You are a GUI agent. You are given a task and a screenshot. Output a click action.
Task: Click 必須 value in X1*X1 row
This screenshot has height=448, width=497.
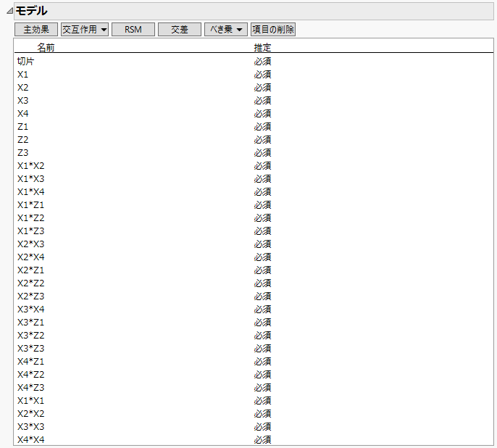click(262, 400)
